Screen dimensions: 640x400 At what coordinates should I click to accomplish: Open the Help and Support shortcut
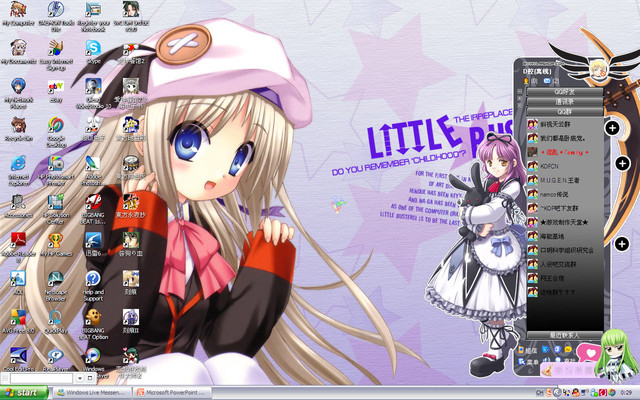tap(93, 286)
